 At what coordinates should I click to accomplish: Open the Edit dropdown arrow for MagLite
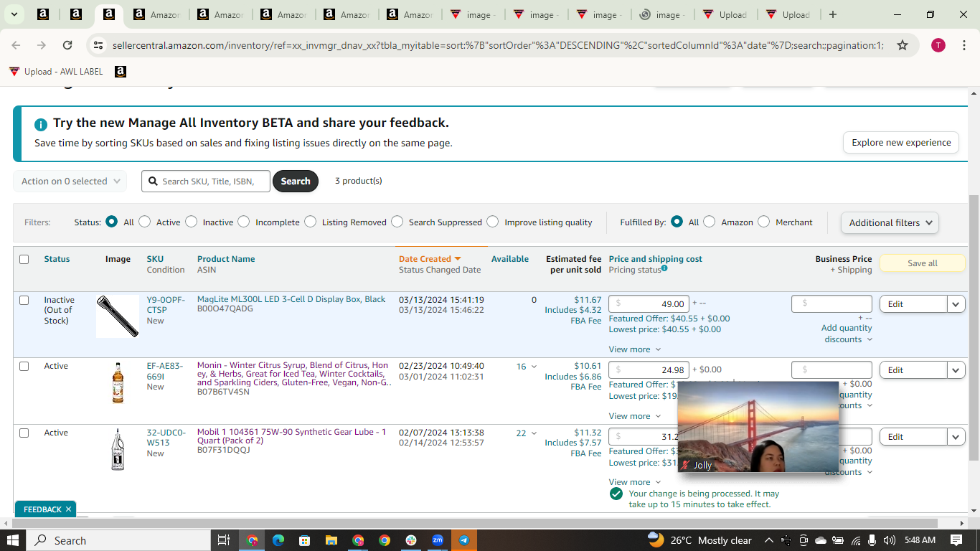[956, 304]
